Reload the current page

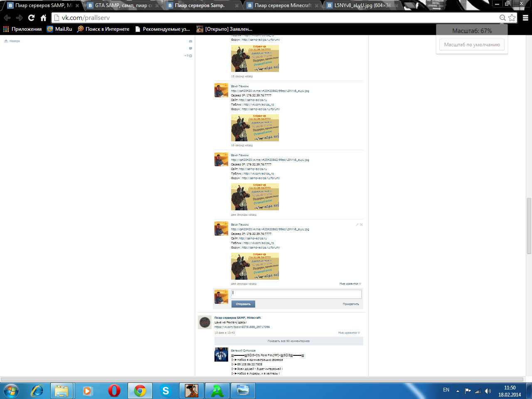pos(31,18)
